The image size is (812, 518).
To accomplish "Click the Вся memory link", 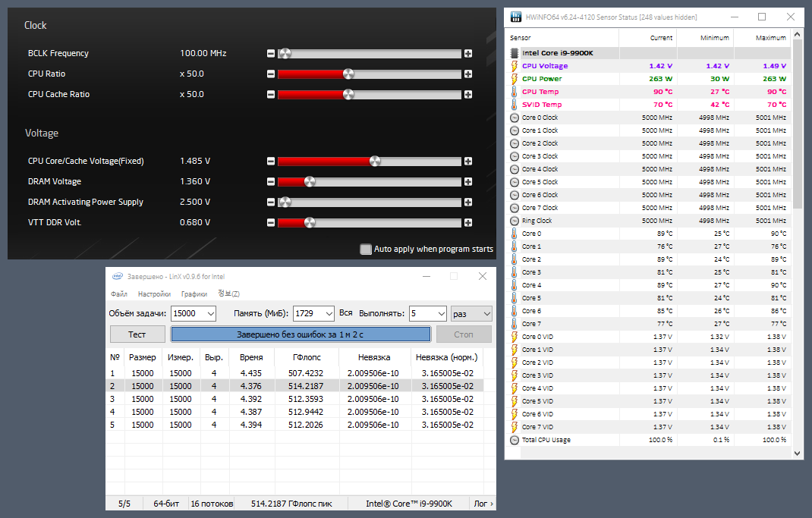I will pyautogui.click(x=346, y=313).
